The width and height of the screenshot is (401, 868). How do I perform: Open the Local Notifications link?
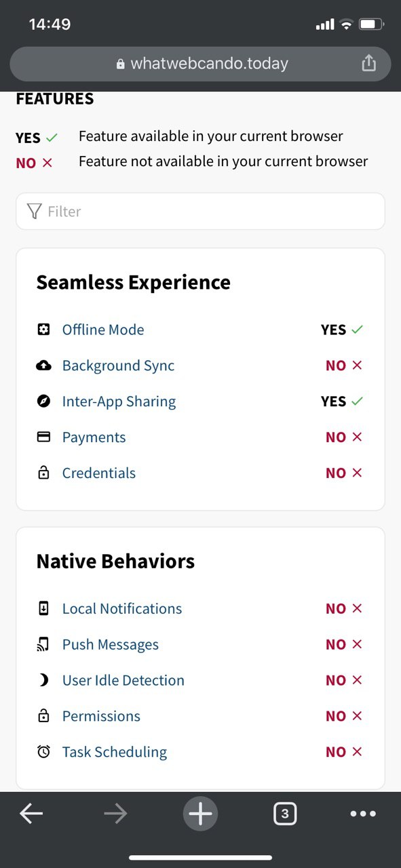[122, 609]
